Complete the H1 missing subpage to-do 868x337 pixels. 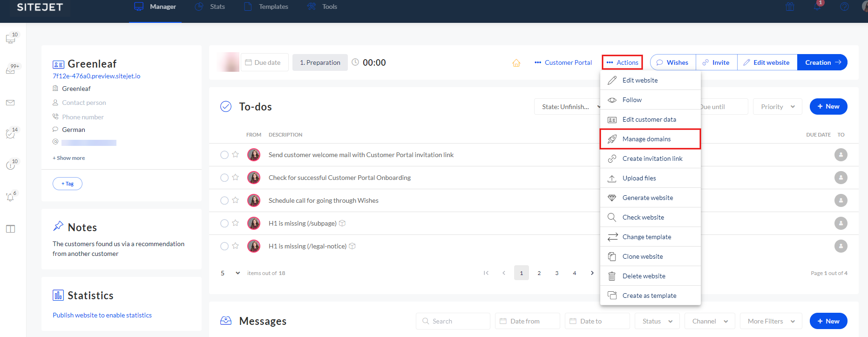[x=224, y=223]
